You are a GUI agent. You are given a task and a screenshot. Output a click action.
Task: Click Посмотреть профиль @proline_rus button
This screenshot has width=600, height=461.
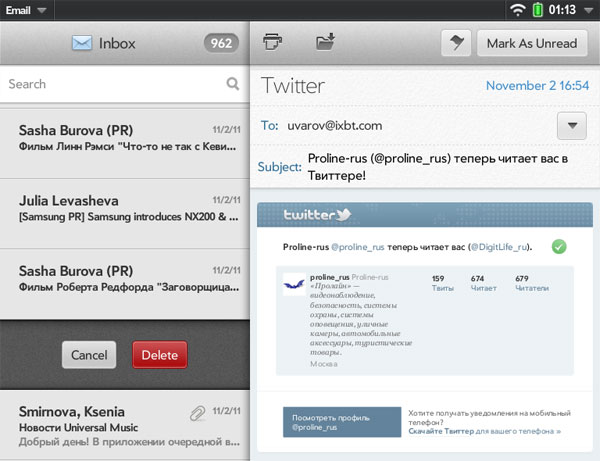pyautogui.click(x=342, y=422)
